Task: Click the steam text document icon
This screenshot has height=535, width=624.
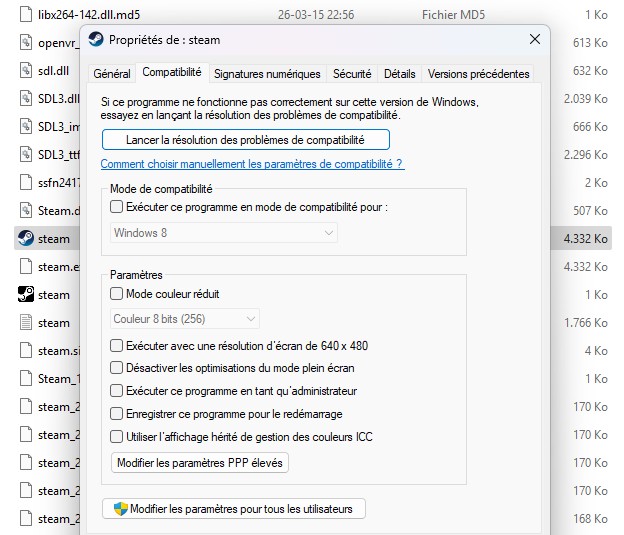Action: point(27,323)
